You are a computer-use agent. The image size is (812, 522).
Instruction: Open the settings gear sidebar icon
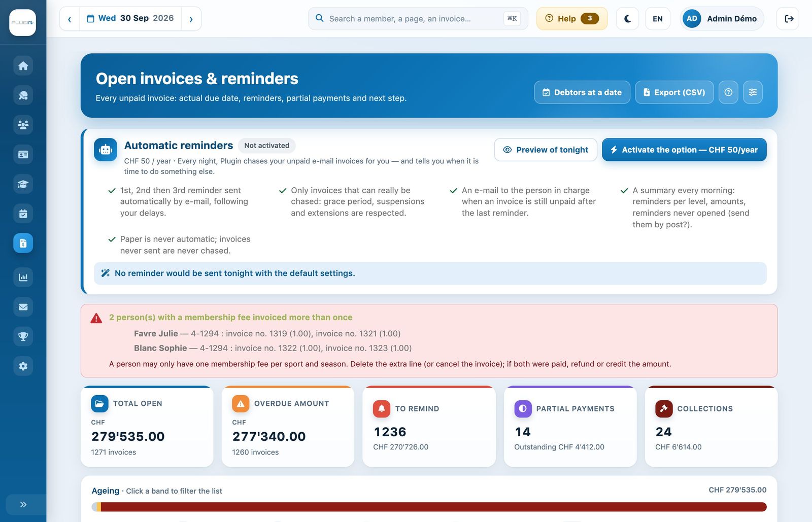pyautogui.click(x=23, y=366)
